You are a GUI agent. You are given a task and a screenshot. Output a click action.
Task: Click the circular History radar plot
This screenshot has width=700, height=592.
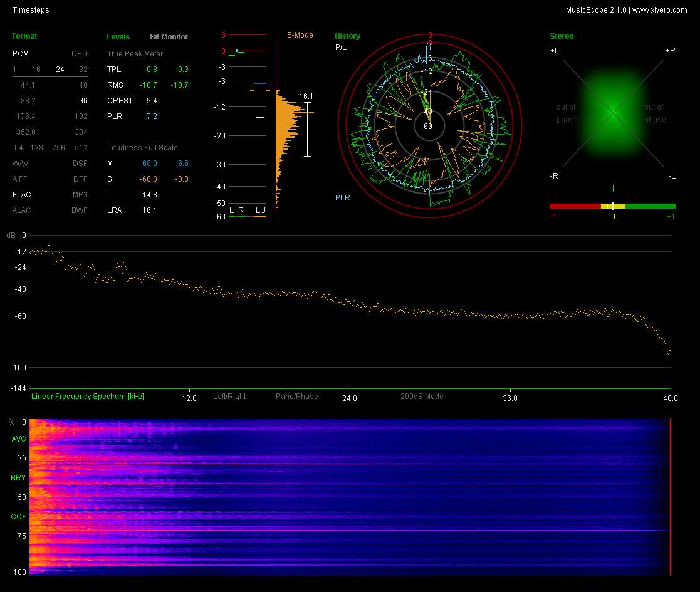pos(430,125)
